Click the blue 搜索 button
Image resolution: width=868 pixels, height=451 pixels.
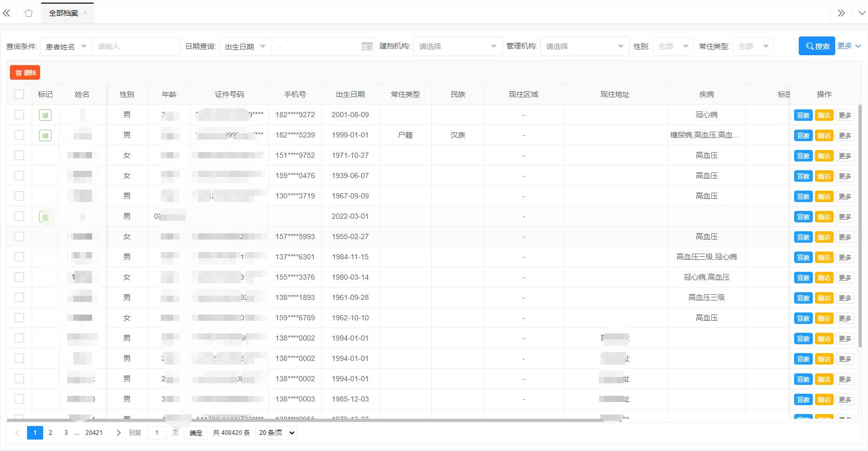816,46
